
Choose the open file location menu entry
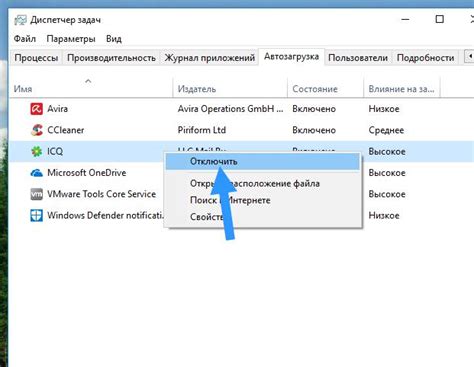coord(263,183)
